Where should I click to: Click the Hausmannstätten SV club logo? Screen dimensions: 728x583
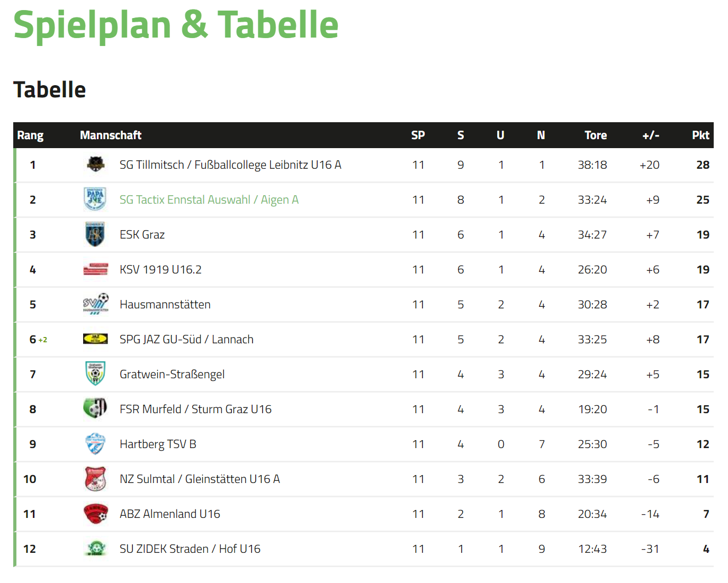(96, 304)
